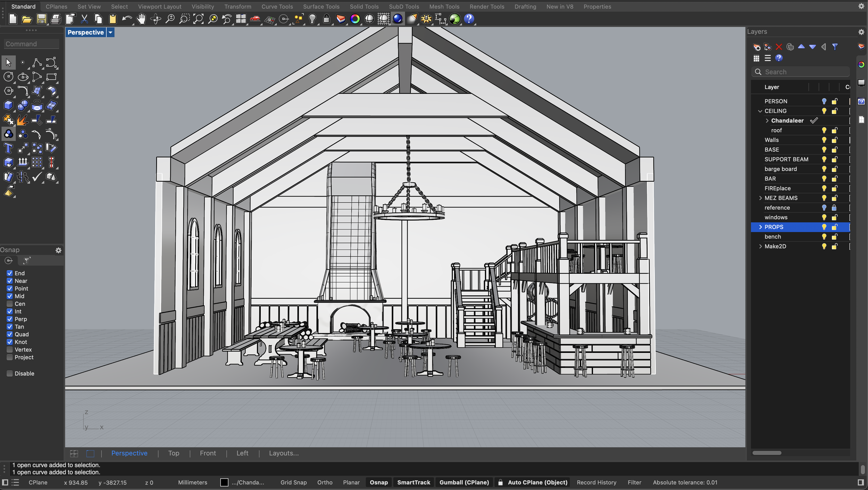Disable the Quad osnap checkbox
The height and width of the screenshot is (490, 868).
[9, 334]
